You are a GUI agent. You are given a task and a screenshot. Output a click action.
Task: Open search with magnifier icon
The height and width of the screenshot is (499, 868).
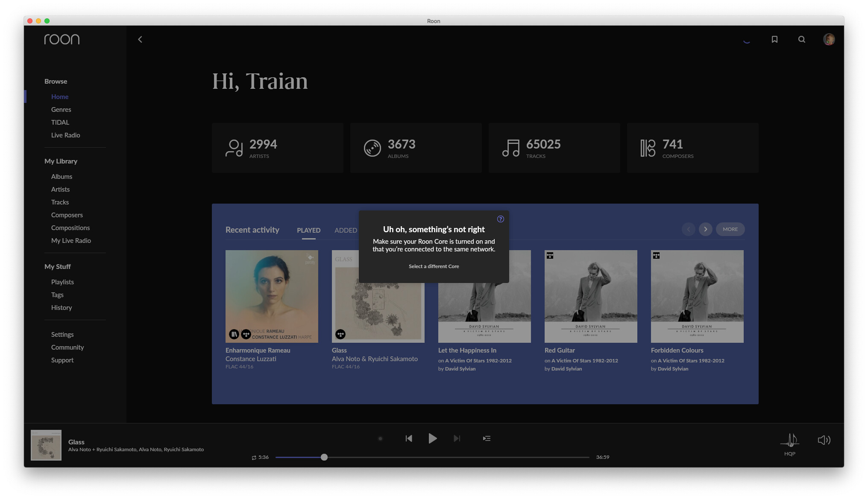[x=802, y=39]
